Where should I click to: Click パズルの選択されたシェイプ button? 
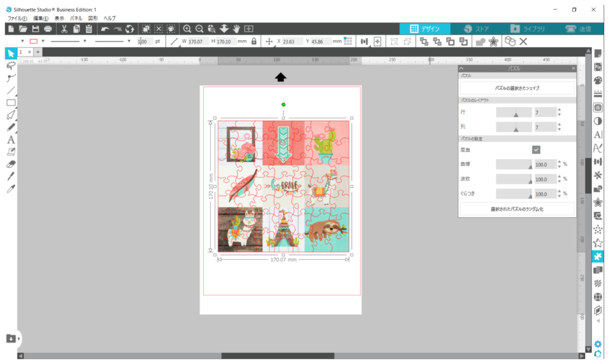[x=517, y=88]
